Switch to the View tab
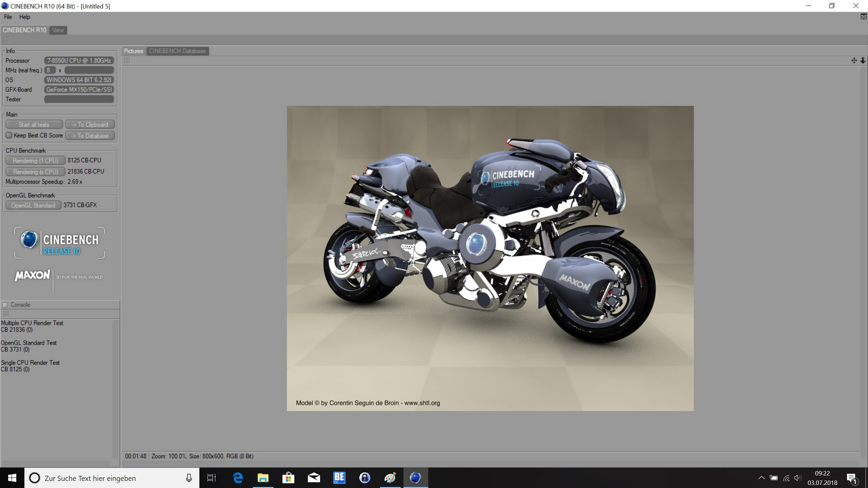This screenshot has height=488, width=868. [x=58, y=30]
